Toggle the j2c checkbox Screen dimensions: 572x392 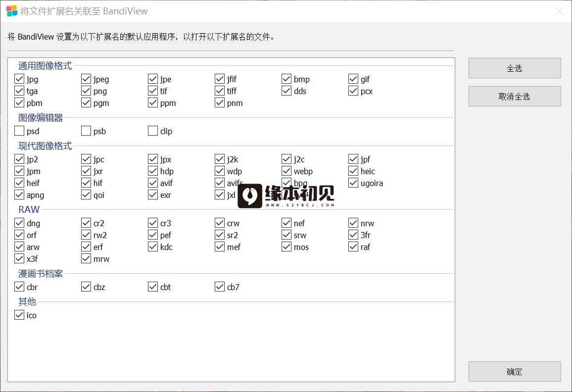[286, 159]
